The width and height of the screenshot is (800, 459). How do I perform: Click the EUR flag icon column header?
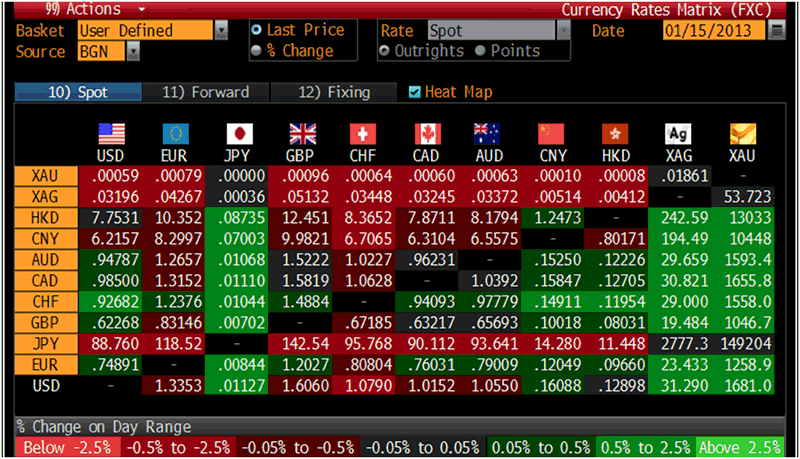click(x=175, y=134)
